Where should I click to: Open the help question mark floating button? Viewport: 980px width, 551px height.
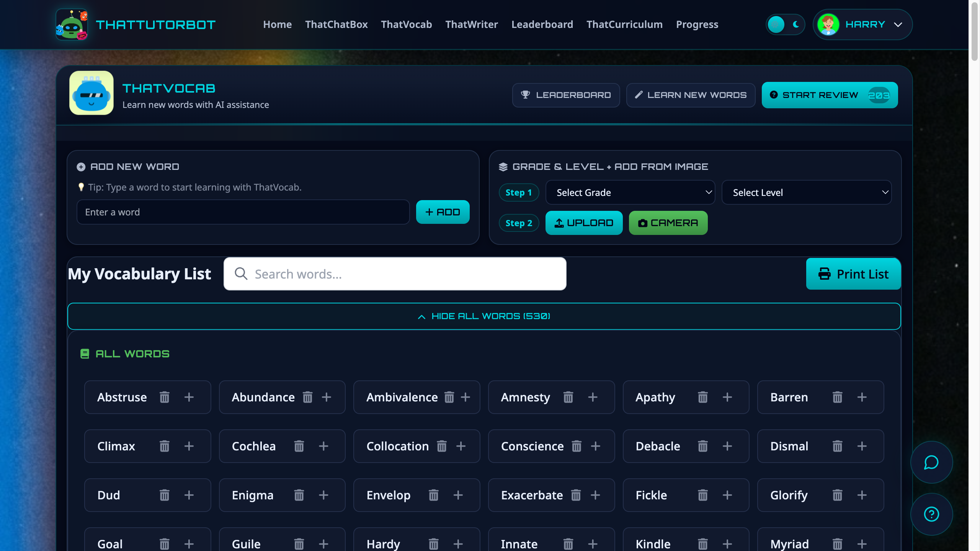click(931, 514)
